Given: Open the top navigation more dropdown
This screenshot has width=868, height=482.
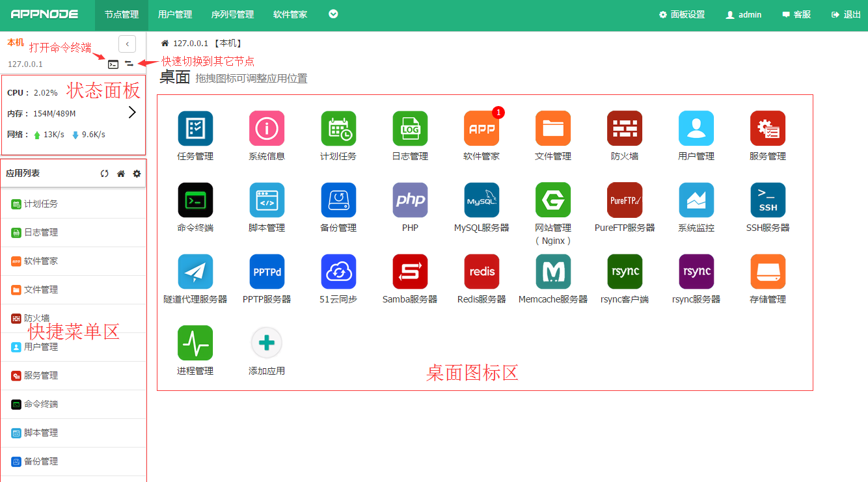Looking at the screenshot, I should 333,14.
